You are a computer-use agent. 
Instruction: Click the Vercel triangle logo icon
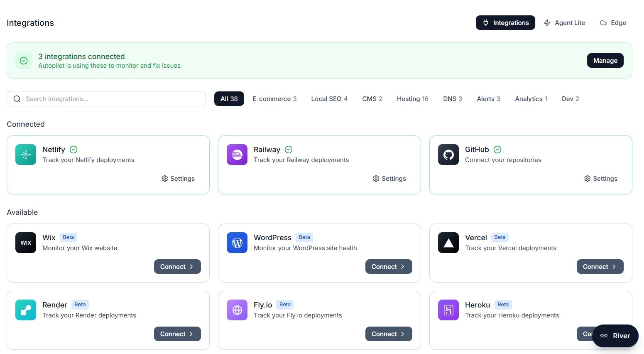click(448, 243)
